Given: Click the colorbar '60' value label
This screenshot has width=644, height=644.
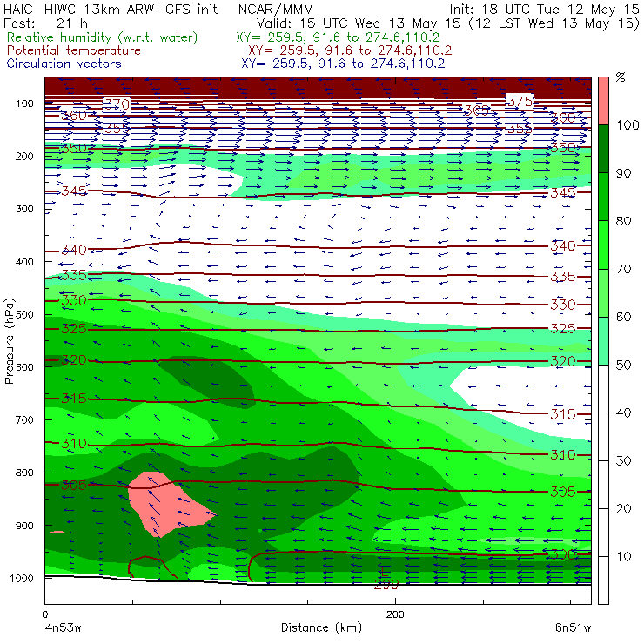Looking at the screenshot, I should pyautogui.click(x=623, y=317).
